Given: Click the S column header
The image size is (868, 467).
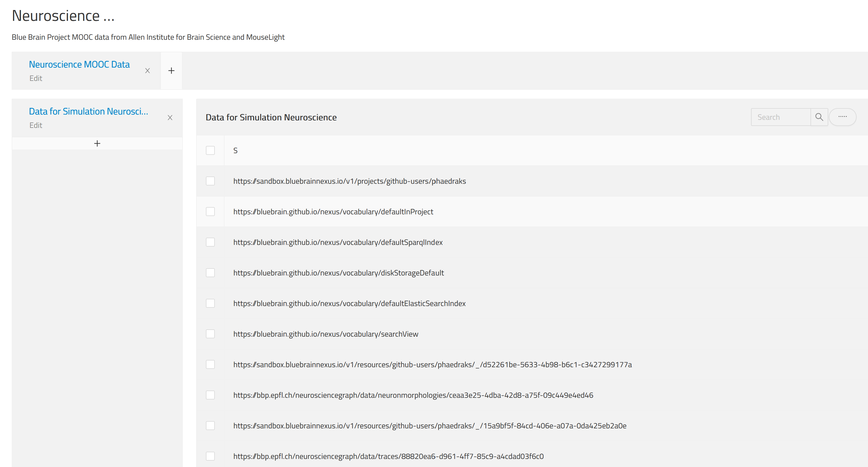Looking at the screenshot, I should tap(235, 150).
